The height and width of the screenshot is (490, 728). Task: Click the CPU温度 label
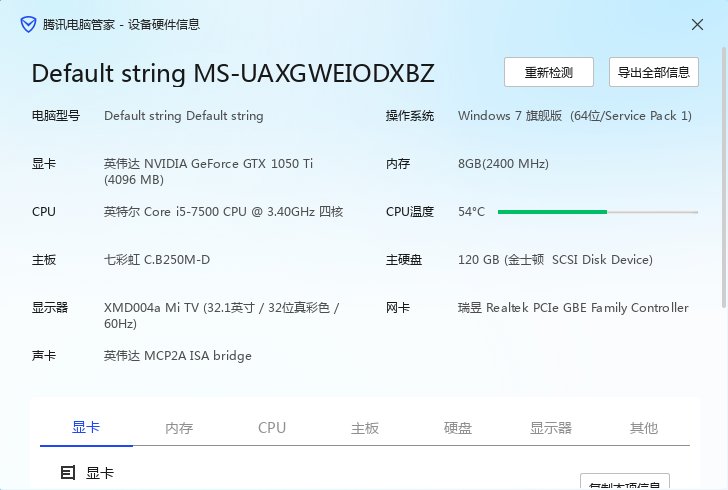tap(410, 212)
